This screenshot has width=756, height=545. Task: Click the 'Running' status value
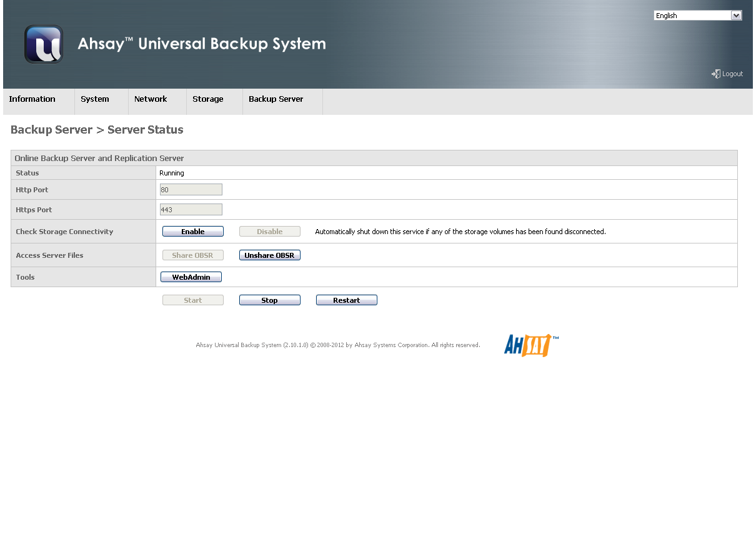click(172, 173)
